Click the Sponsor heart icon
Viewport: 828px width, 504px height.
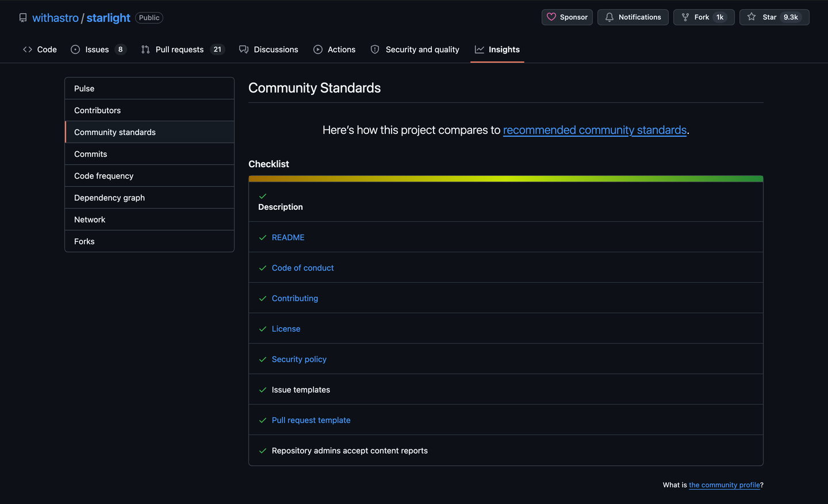click(551, 17)
